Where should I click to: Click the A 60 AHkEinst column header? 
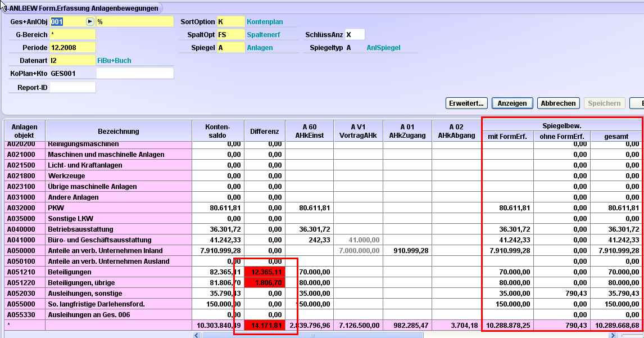[310, 131]
